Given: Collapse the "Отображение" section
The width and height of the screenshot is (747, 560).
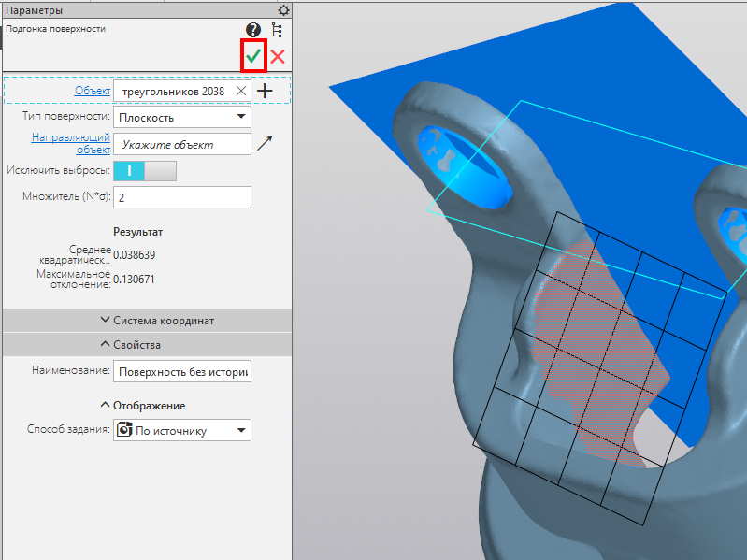Looking at the screenshot, I should (x=143, y=406).
